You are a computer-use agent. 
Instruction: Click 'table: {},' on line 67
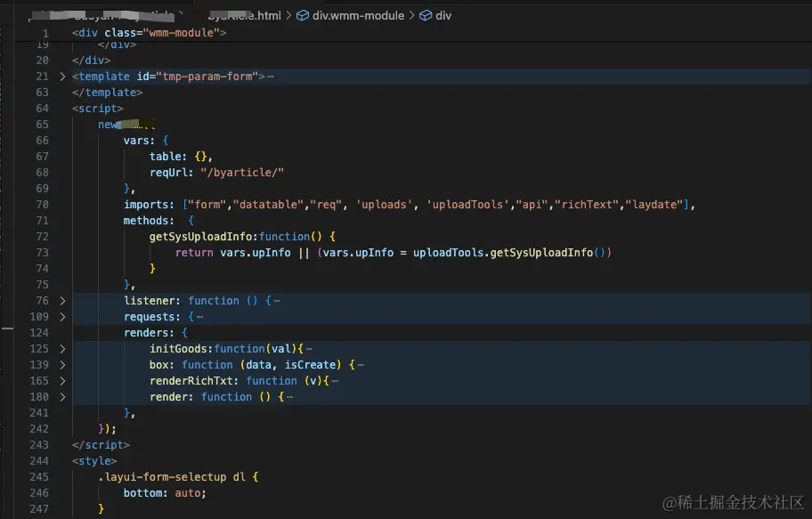coord(181,157)
